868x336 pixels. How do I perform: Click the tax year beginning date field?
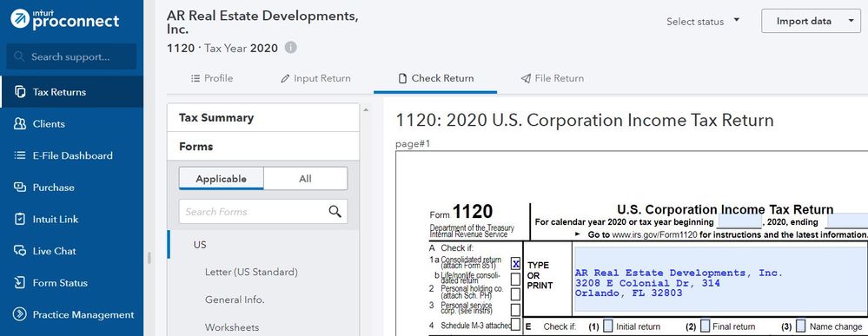[x=739, y=222]
